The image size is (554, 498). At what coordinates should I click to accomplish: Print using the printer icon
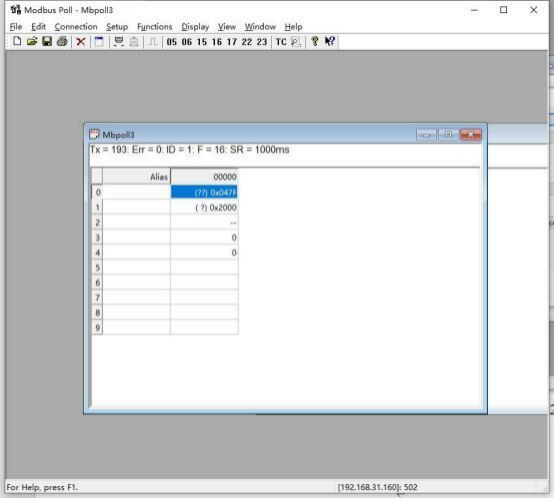coord(62,41)
